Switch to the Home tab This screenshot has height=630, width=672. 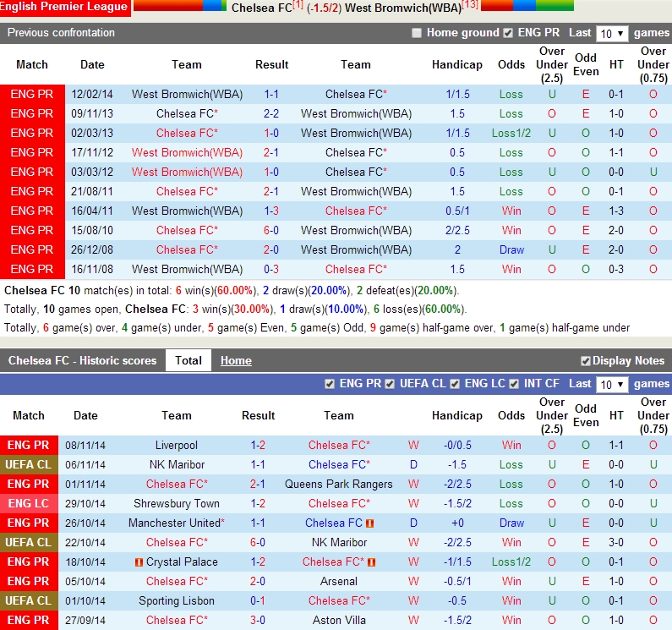click(x=236, y=361)
